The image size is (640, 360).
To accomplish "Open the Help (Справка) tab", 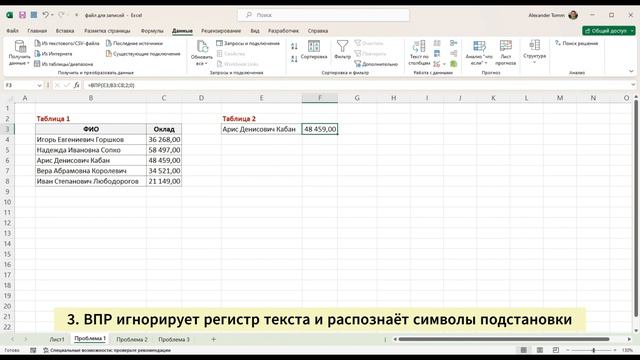I will coord(318,31).
